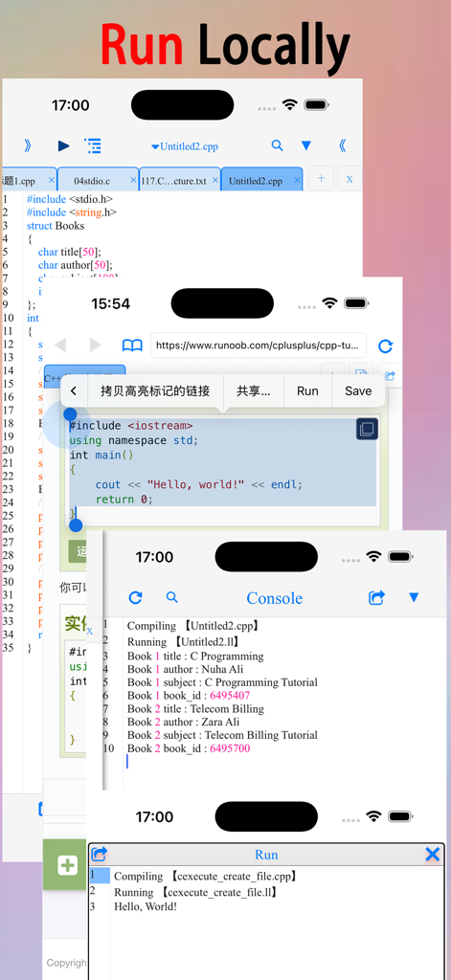Choose 共享... in the context menu

pyautogui.click(x=254, y=391)
